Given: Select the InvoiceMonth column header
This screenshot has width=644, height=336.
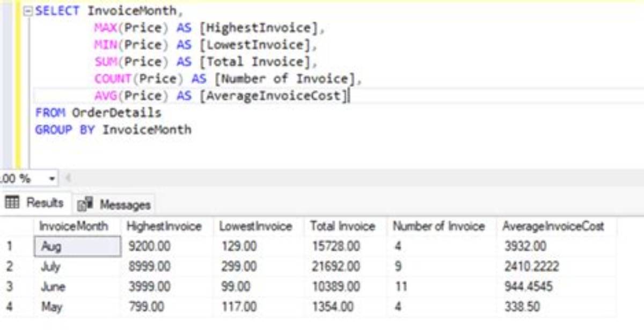Looking at the screenshot, I should tap(74, 227).
